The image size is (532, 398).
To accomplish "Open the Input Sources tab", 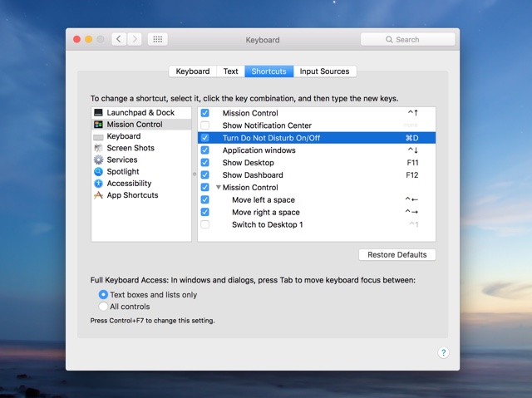I will coord(324,71).
